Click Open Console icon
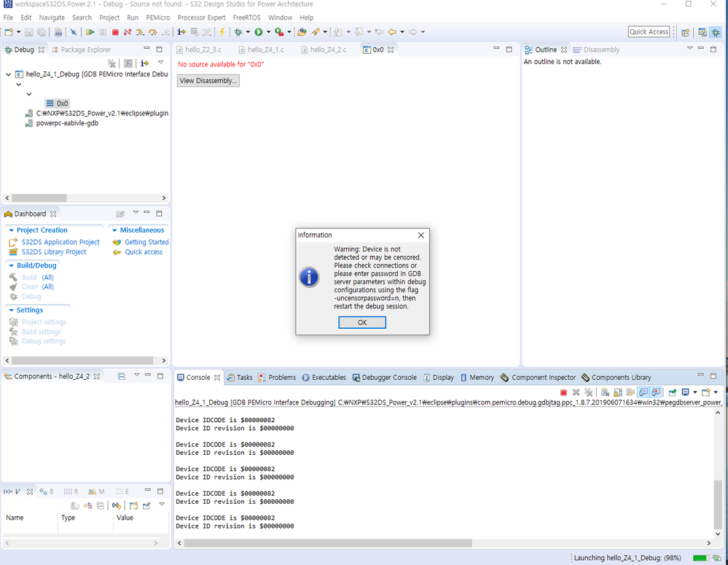The width and height of the screenshot is (728, 565). (706, 392)
